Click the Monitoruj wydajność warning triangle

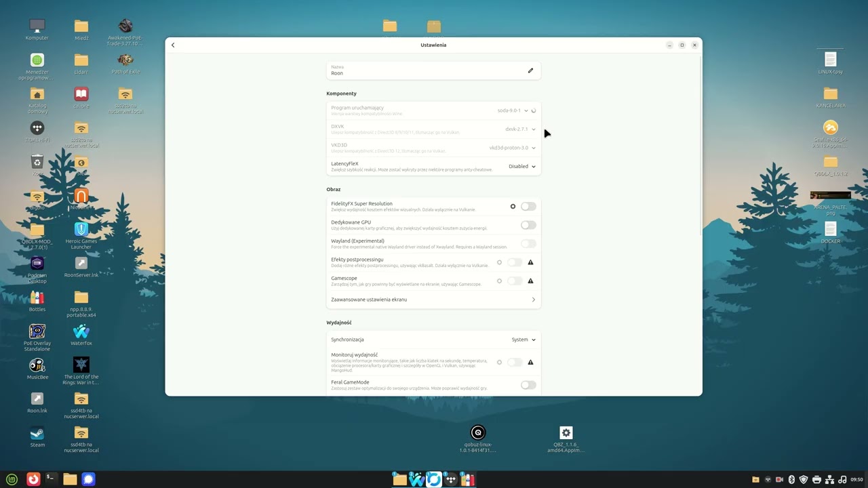coord(530,362)
